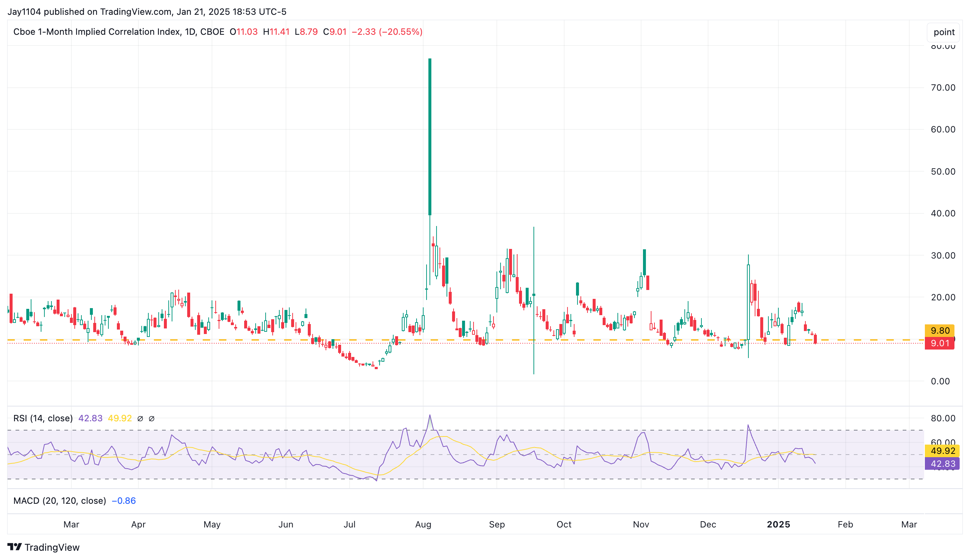Click the 70.00 price axis label
970x560 pixels.
coord(943,88)
